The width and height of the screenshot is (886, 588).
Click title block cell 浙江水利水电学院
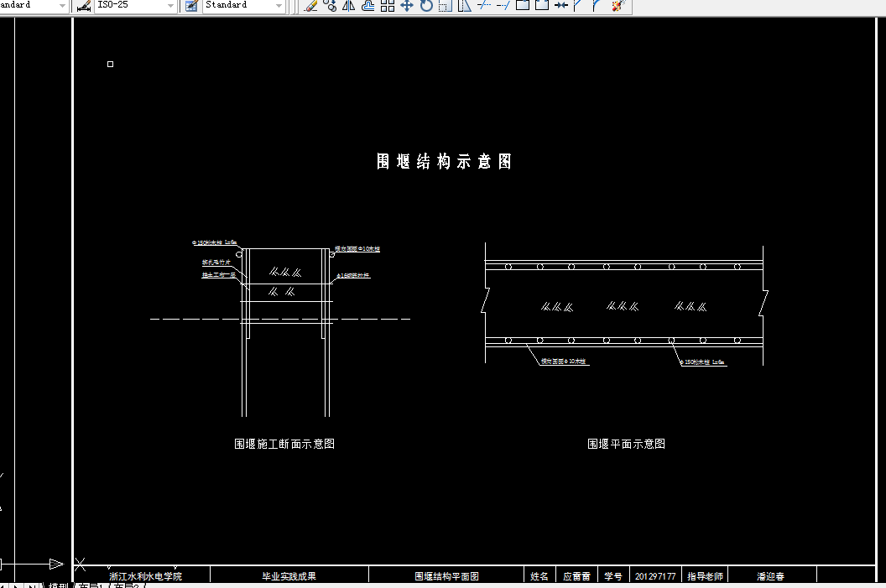point(146,576)
